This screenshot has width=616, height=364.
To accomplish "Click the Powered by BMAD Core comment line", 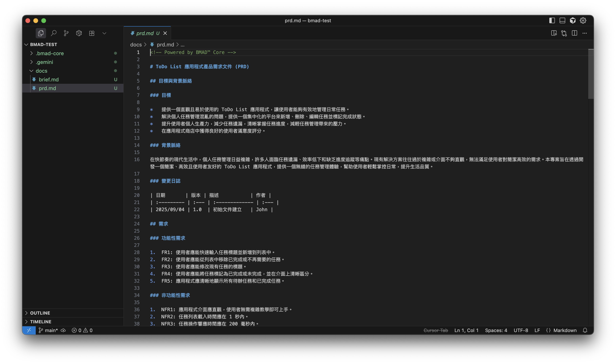I will coord(193,52).
